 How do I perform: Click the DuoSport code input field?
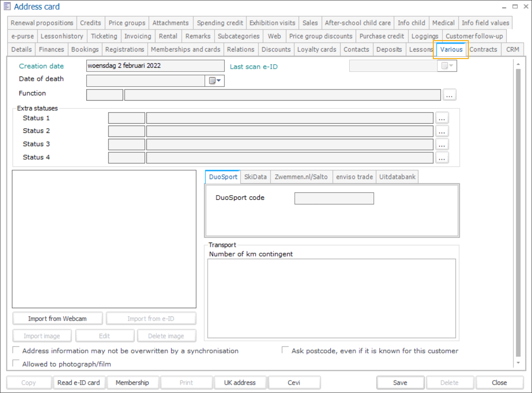pyautogui.click(x=334, y=198)
